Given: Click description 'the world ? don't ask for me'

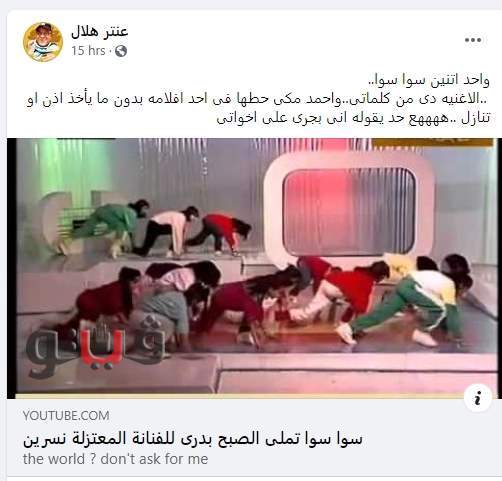Looking at the screenshot, I should (x=115, y=459).
